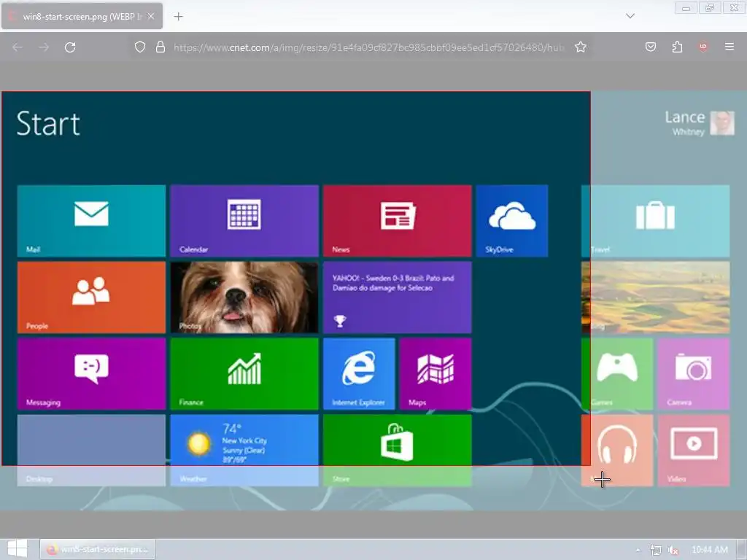The height and width of the screenshot is (560, 747).
Task: Click the red uBlock extension icon
Action: (703, 47)
